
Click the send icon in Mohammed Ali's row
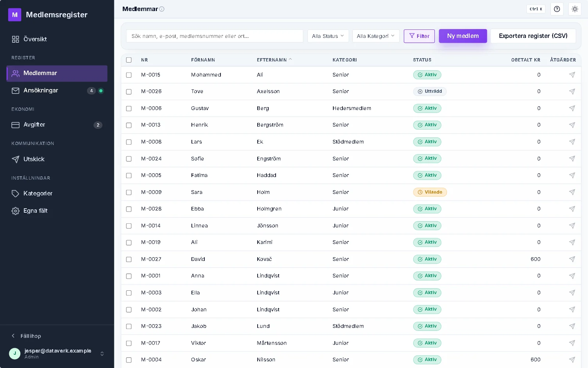[x=572, y=75]
